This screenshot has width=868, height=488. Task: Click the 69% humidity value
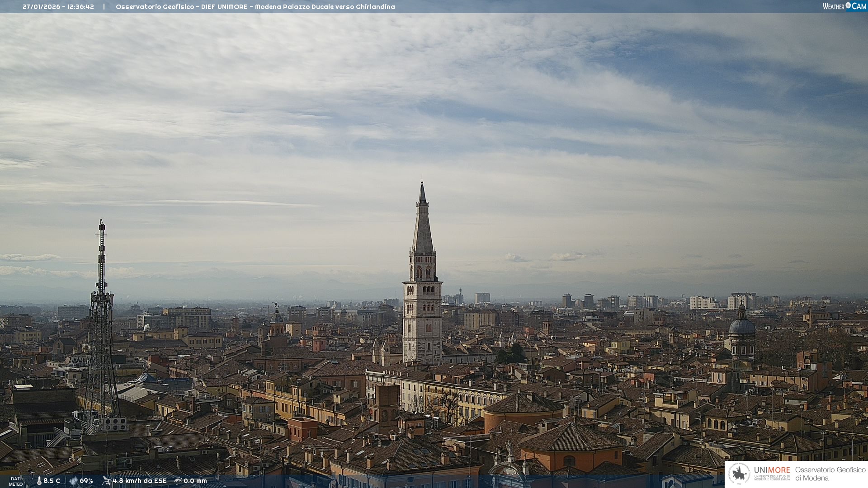pos(86,481)
